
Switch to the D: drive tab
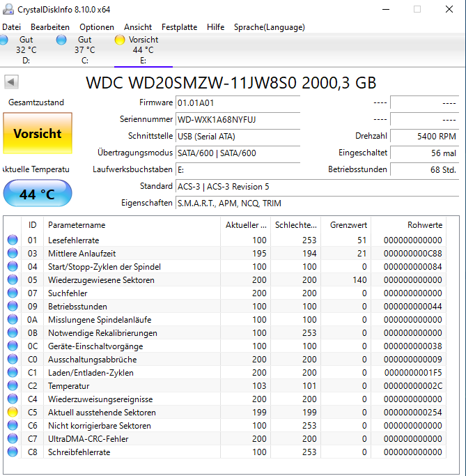[x=26, y=49]
